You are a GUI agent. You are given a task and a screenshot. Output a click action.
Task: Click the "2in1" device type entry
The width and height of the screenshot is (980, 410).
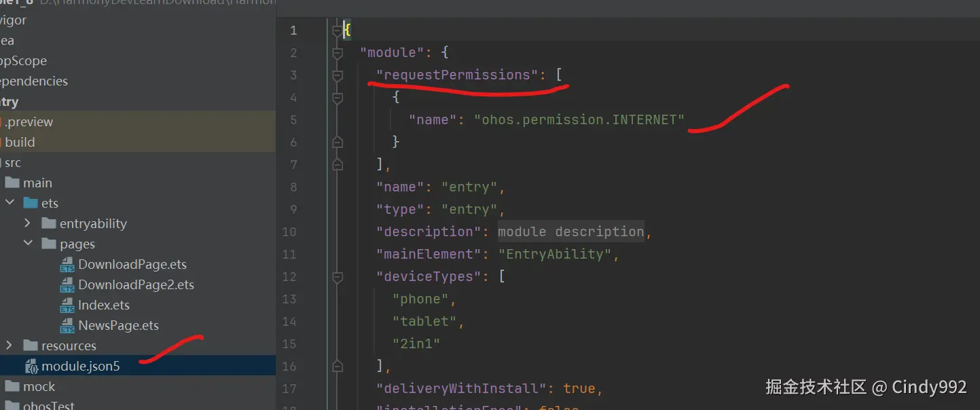pos(417,344)
